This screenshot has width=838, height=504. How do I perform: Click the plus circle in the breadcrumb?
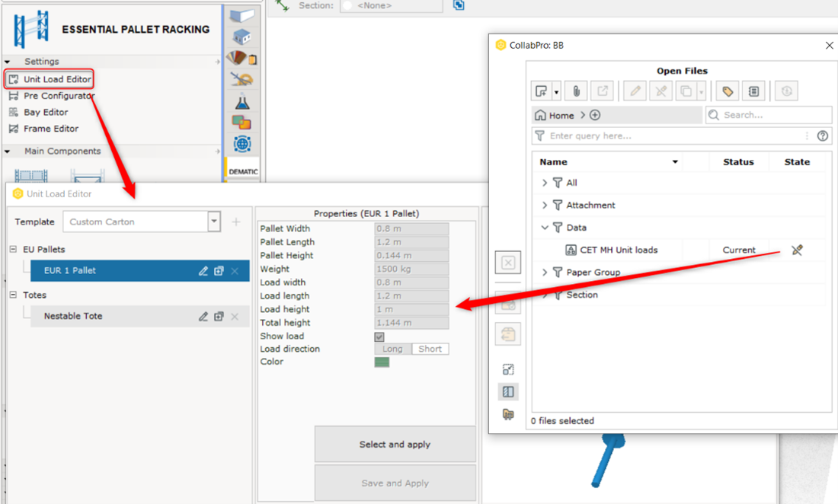[595, 115]
